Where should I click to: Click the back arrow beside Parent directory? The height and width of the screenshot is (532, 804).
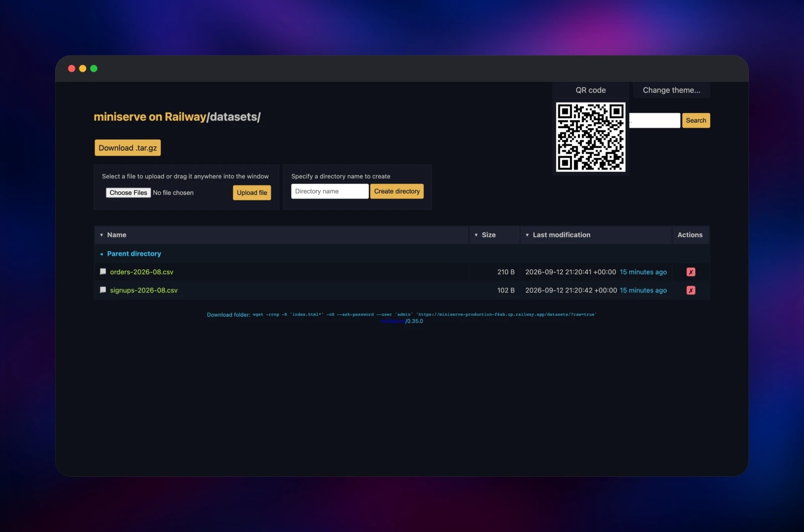click(102, 254)
